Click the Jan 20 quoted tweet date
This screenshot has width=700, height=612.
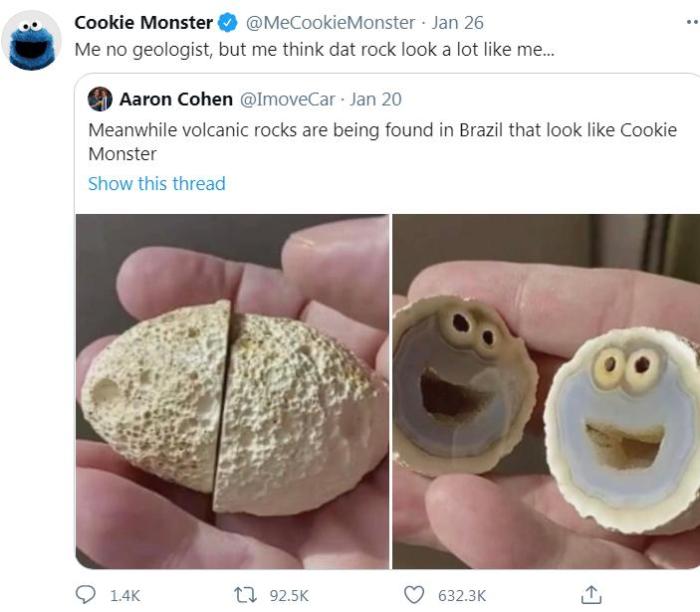(375, 99)
